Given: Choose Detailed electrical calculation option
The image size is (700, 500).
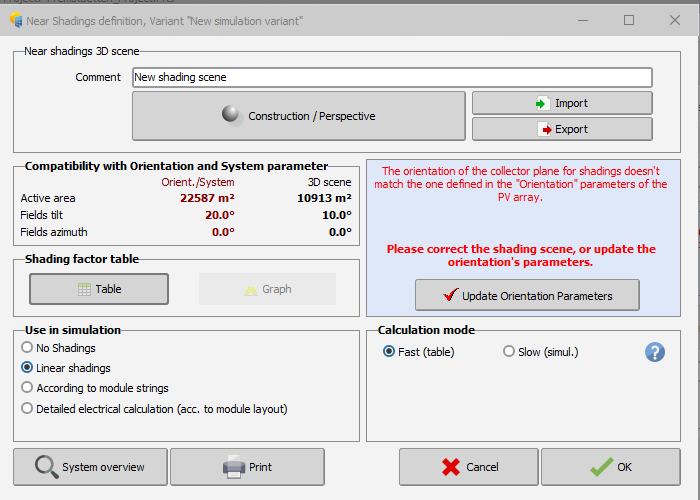Looking at the screenshot, I should (x=154, y=408).
